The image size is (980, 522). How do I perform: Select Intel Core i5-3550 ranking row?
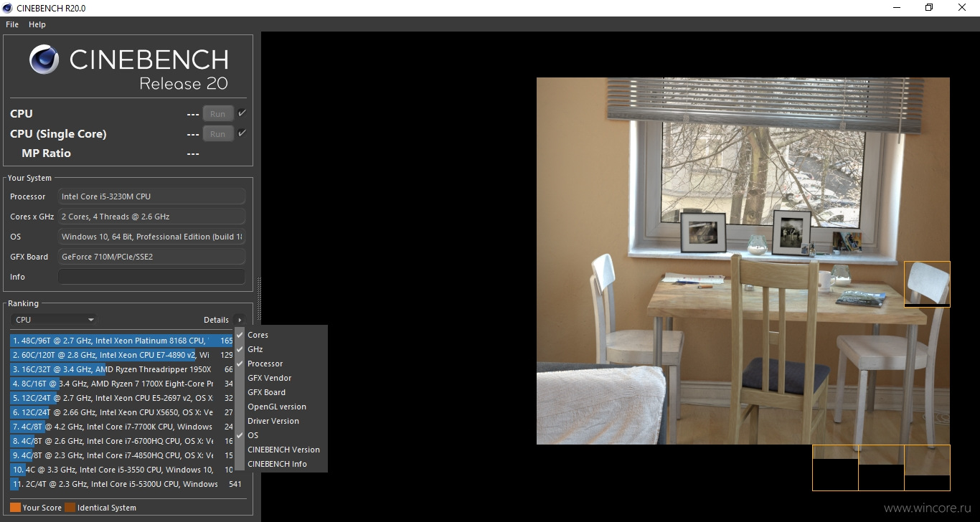[x=122, y=470]
